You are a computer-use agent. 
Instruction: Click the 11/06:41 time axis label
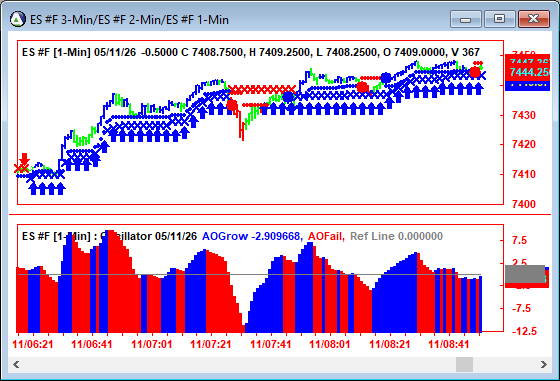92,344
